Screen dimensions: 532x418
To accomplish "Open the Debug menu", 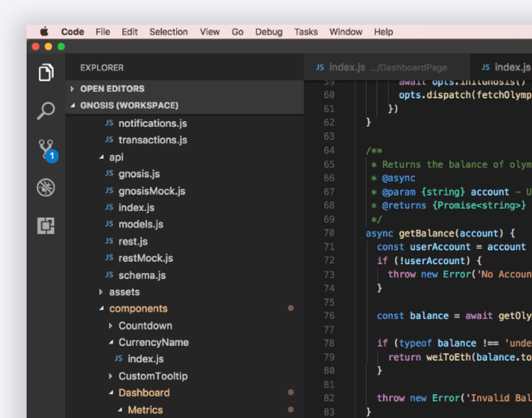I will pos(268,32).
